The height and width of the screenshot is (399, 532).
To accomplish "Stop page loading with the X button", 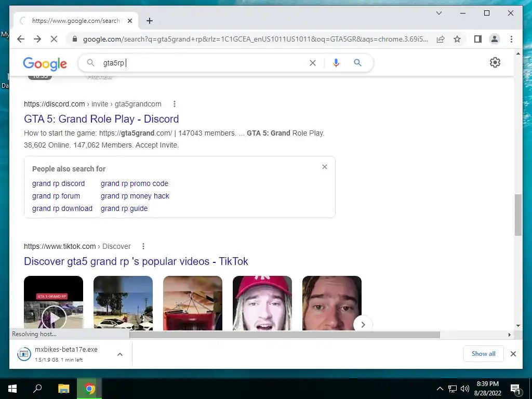I will [54, 39].
